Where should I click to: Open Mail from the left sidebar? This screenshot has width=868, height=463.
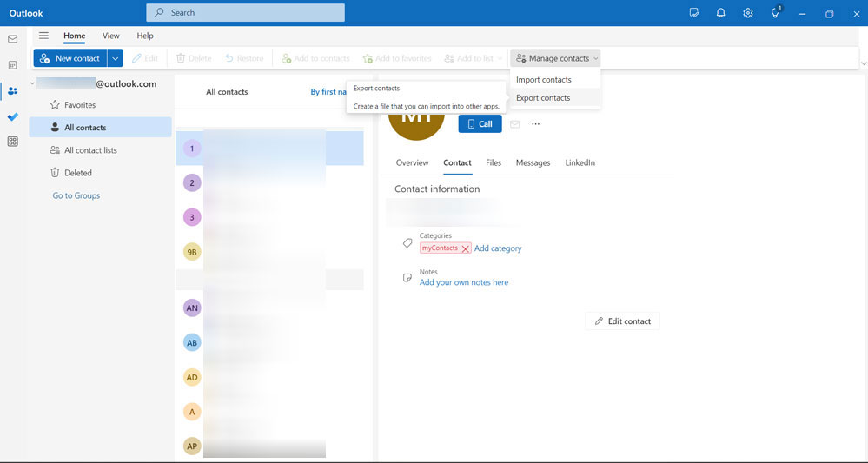(x=12, y=39)
